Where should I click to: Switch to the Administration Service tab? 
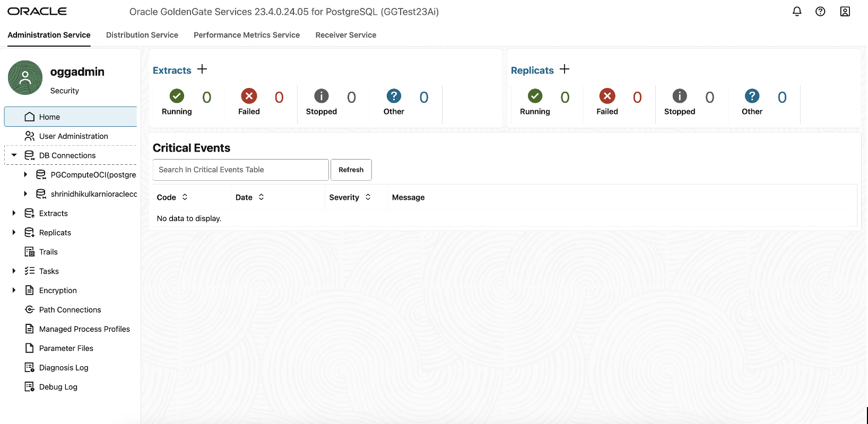click(x=49, y=35)
